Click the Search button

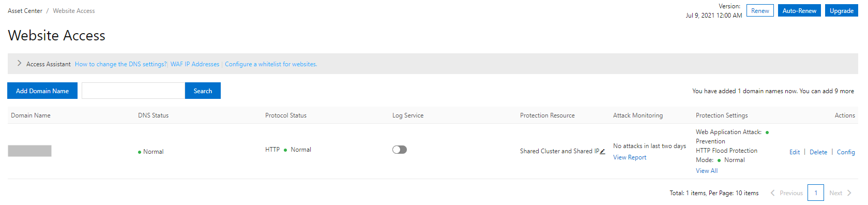203,91
